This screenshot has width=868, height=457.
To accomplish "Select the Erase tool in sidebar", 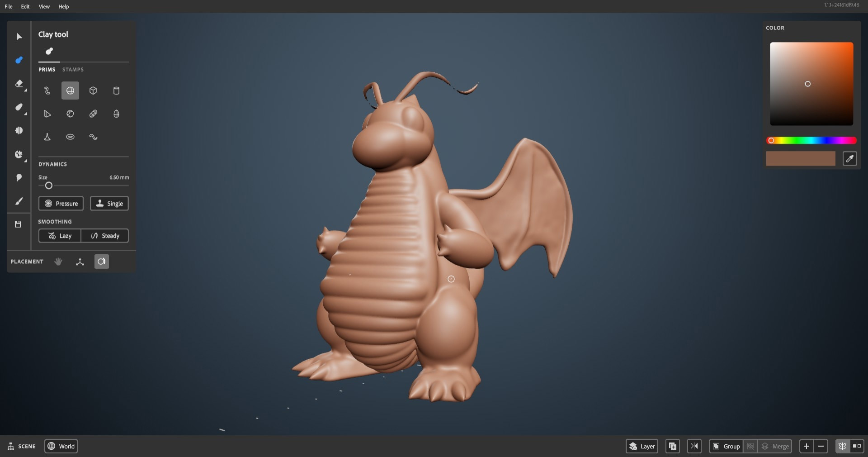I will tap(19, 84).
